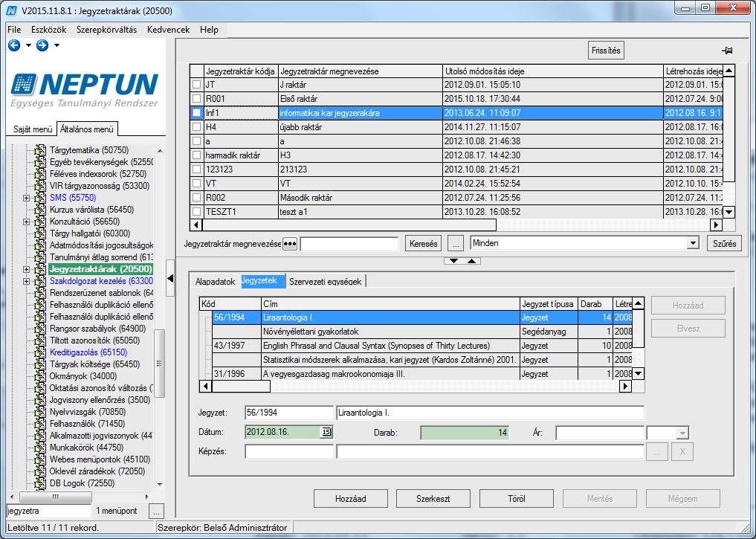Click the three-dots field selector beside Jegyzetraktár megnevezése

click(290, 244)
